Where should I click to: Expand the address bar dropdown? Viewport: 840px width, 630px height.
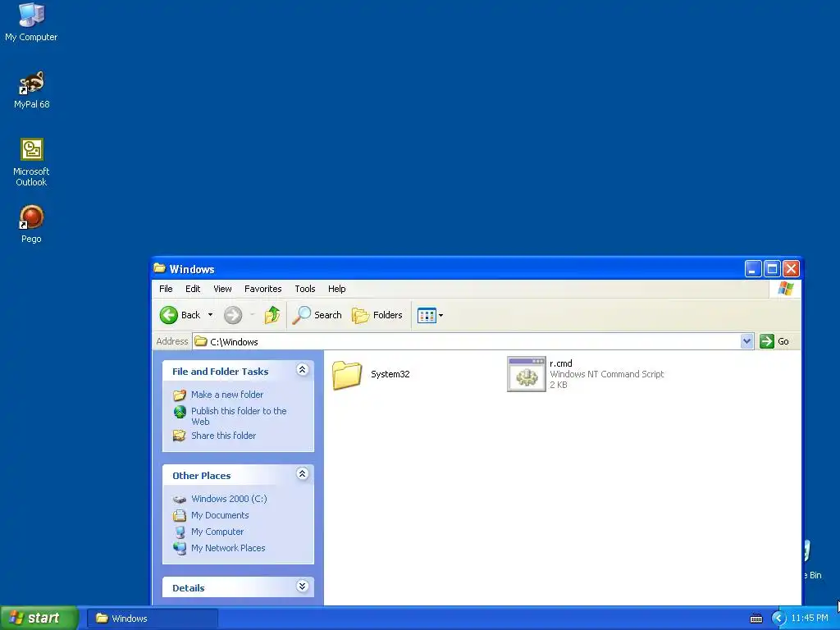[x=746, y=341]
